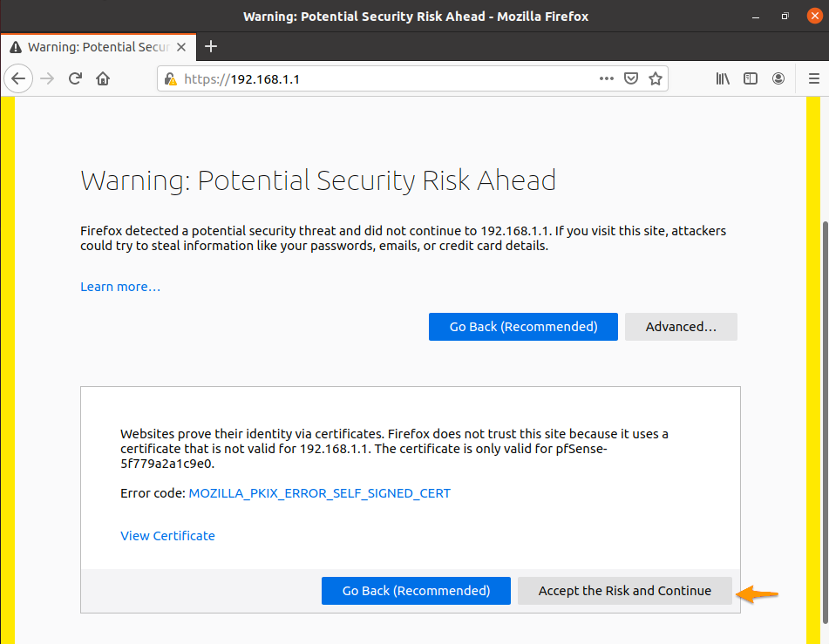Click the Reload page icon
This screenshot has height=644, width=829.
click(x=75, y=78)
